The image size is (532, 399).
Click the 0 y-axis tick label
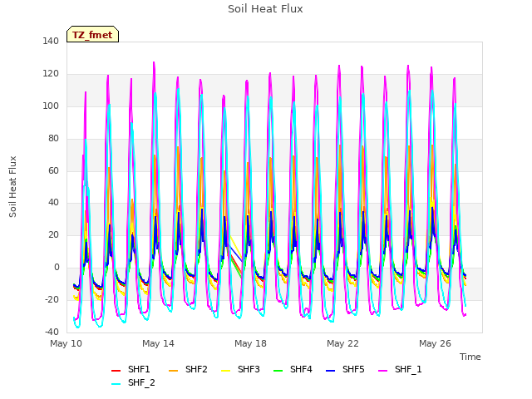pos(57,268)
